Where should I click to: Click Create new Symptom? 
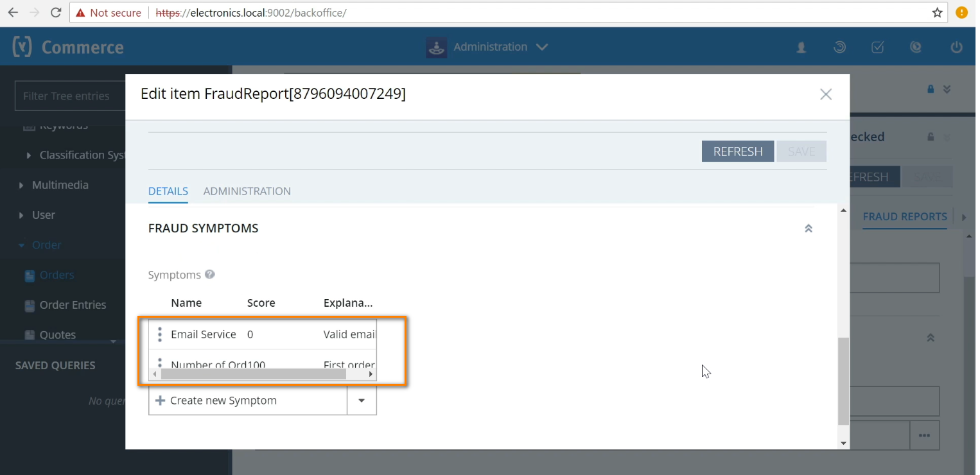(248, 401)
